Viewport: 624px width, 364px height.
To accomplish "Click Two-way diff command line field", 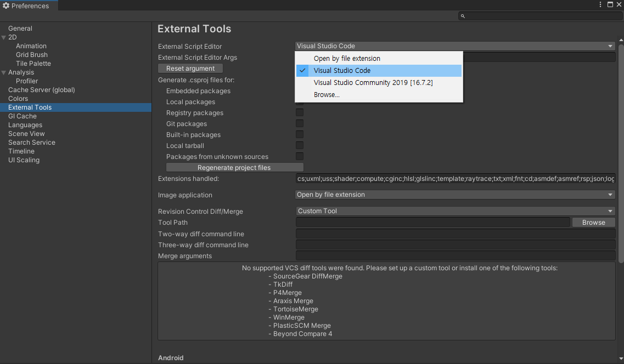I will pos(456,234).
